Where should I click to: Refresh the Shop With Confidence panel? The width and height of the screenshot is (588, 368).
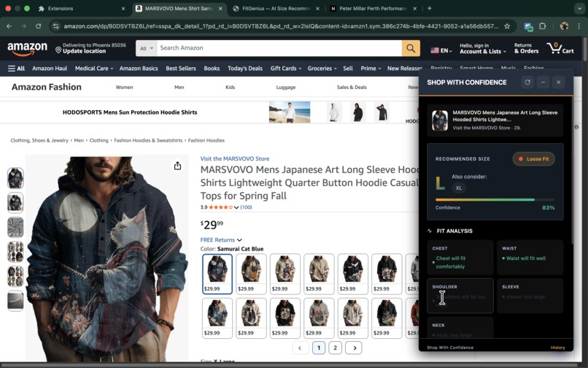(x=527, y=83)
